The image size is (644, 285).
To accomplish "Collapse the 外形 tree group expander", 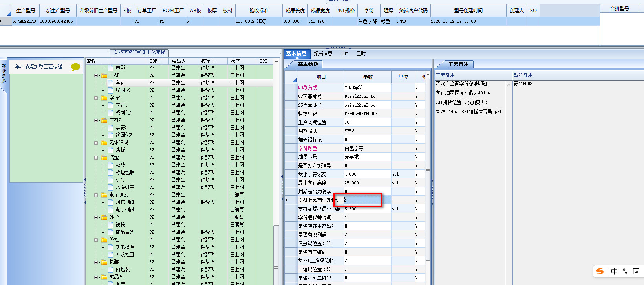I will click(x=96, y=217).
